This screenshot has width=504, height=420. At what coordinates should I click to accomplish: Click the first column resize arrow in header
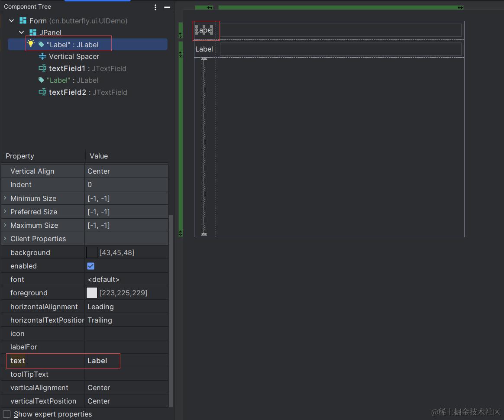(210, 7)
